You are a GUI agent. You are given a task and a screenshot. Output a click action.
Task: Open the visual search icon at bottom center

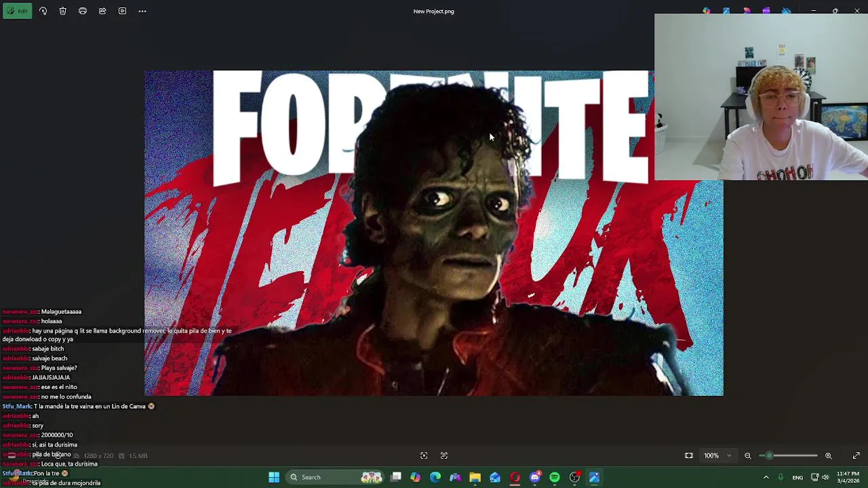424,455
